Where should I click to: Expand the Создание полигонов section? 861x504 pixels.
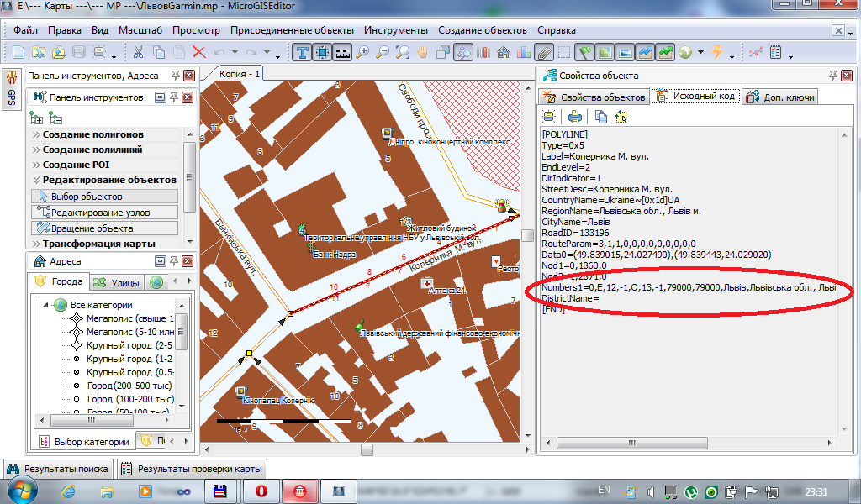pyautogui.click(x=92, y=134)
